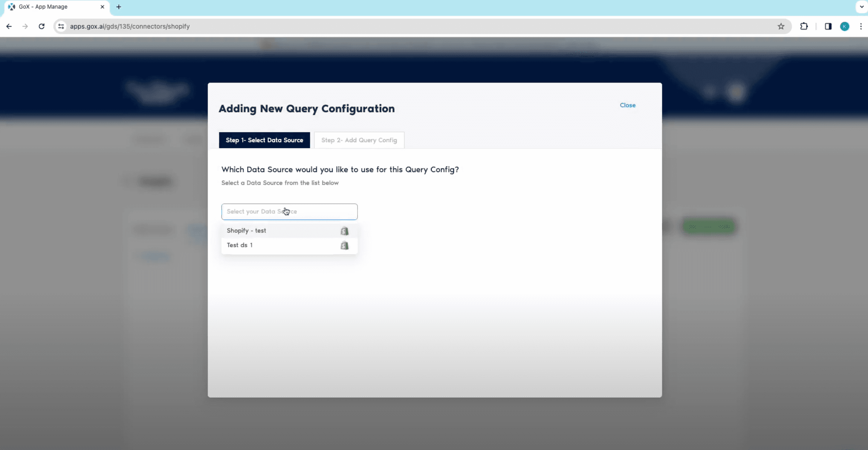Click the Shopify icon beside Test ds 1
This screenshot has width=868, height=450.
click(344, 246)
